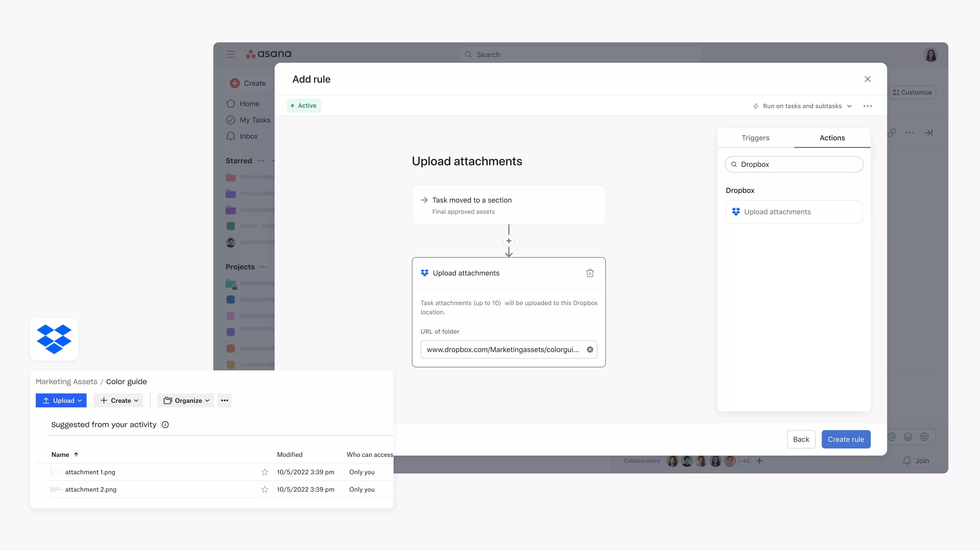980x551 pixels.
Task: Click the Customize button in top right
Action: 912,92
